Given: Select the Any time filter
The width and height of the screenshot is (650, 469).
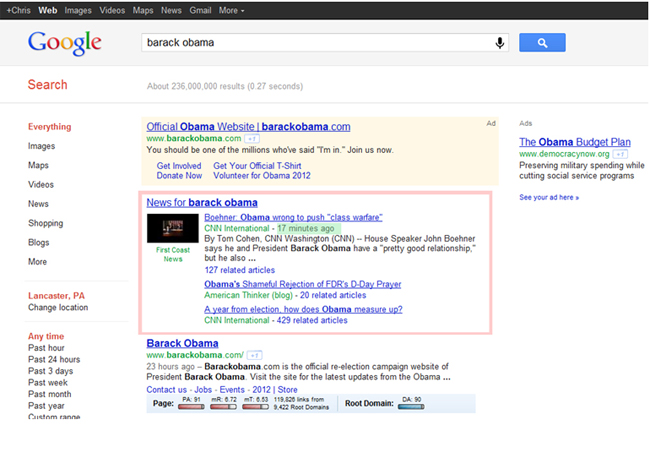Looking at the screenshot, I should tap(46, 336).
